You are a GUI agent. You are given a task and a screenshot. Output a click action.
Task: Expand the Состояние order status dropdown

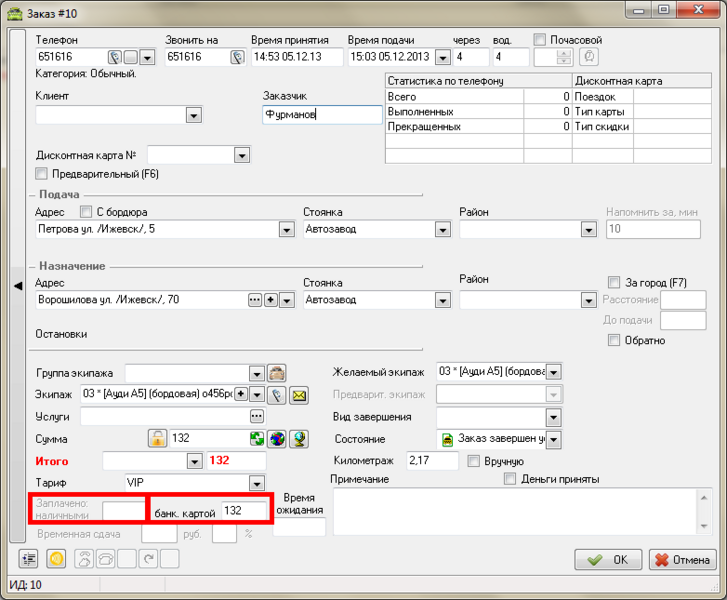[553, 439]
